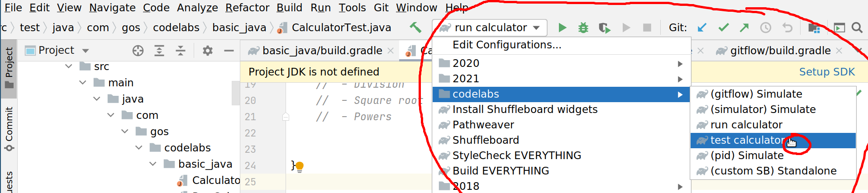Select the Pathweaver configuration
Screen dimensions: 868x193
pos(561,125)
